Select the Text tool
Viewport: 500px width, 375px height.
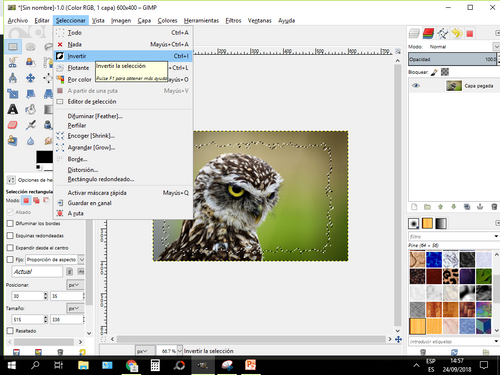(13, 109)
